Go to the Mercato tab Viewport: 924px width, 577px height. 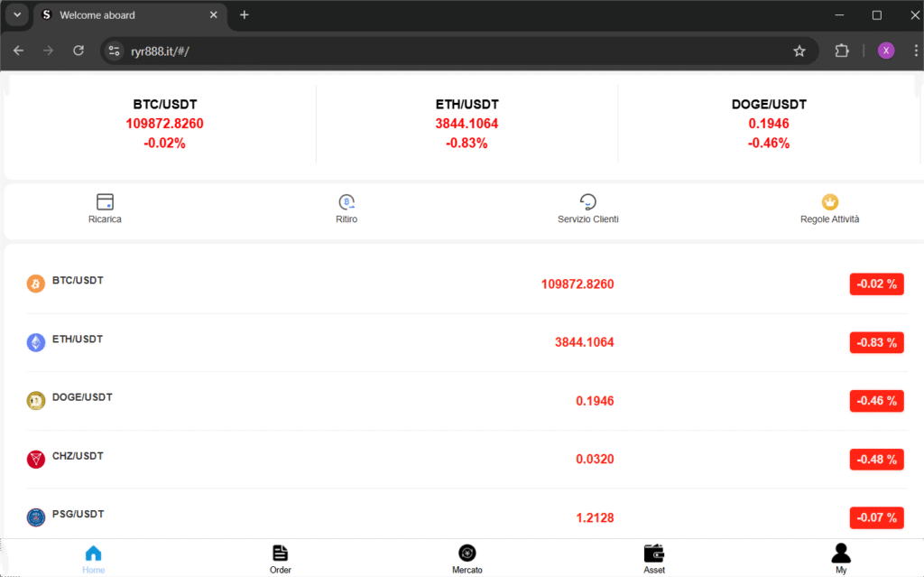[x=467, y=554]
